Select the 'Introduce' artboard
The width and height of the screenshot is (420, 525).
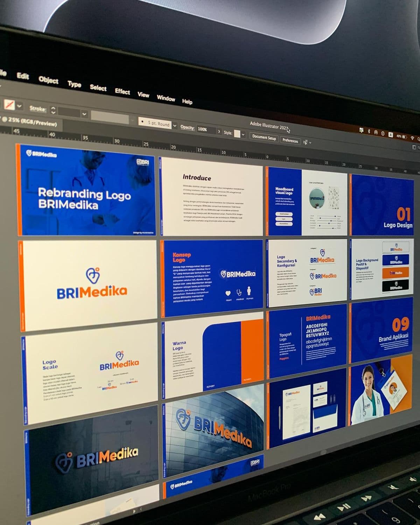[211, 197]
